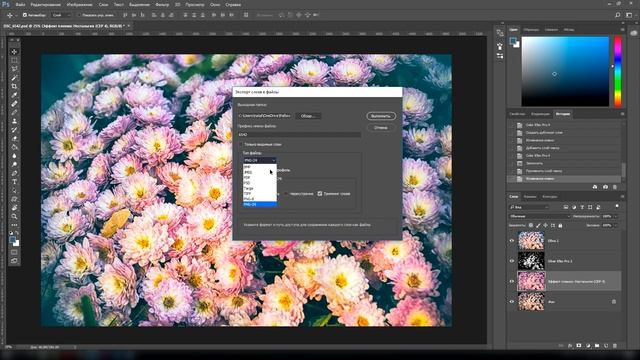Click the foreground color swatch in toolbox
This screenshot has height=360, width=640.
[x=13, y=240]
